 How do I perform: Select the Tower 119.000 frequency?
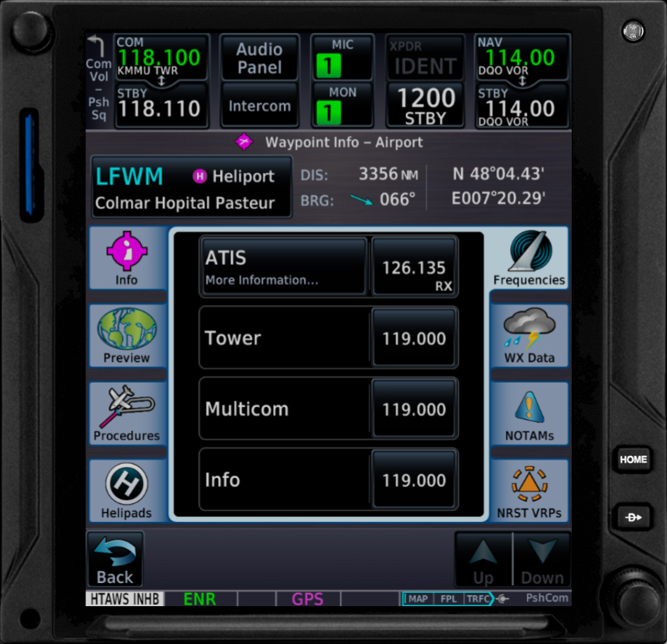click(413, 338)
